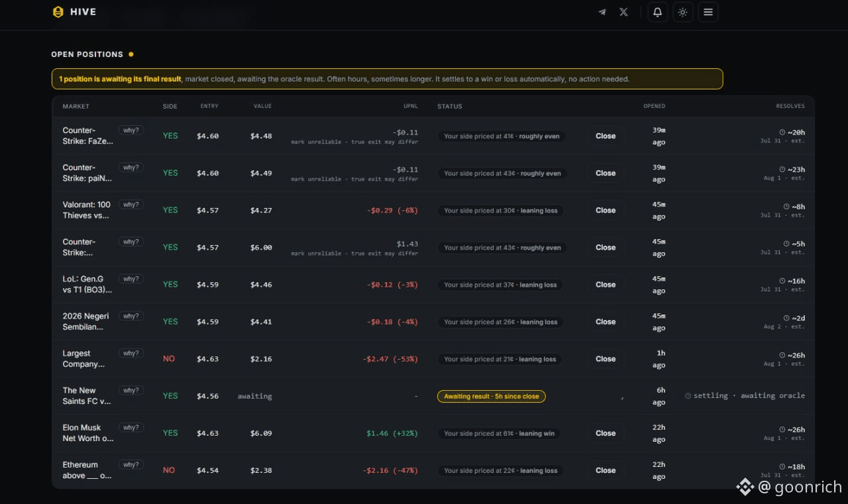Viewport: 848px width, 504px height.
Task: Close the LoL Gen.G vs T1 position
Action: click(x=606, y=285)
